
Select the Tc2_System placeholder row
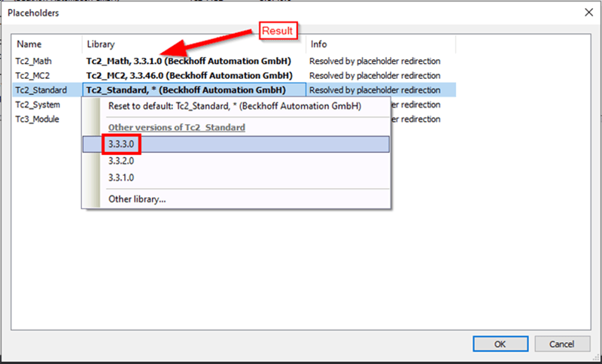[x=38, y=105]
